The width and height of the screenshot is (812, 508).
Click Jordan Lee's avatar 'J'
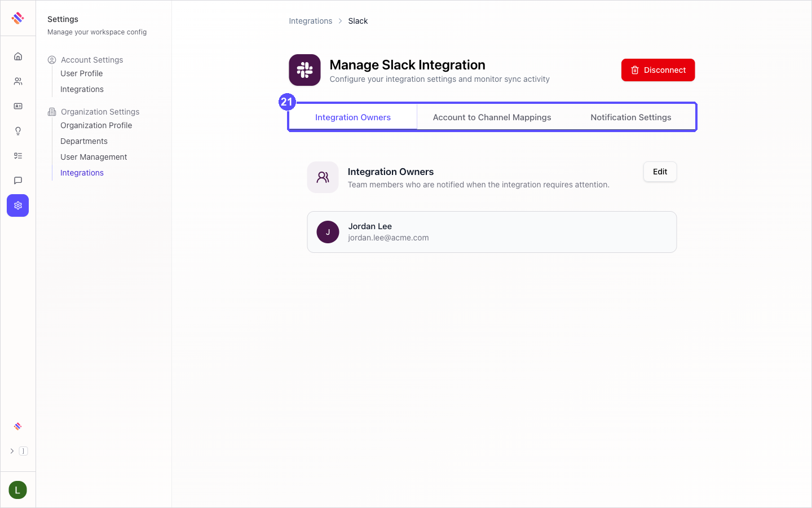click(x=328, y=232)
